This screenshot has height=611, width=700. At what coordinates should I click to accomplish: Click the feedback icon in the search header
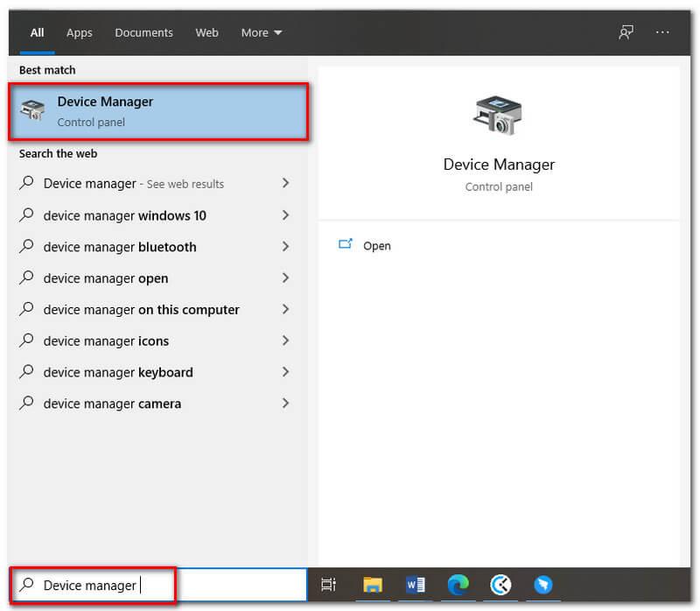[626, 32]
